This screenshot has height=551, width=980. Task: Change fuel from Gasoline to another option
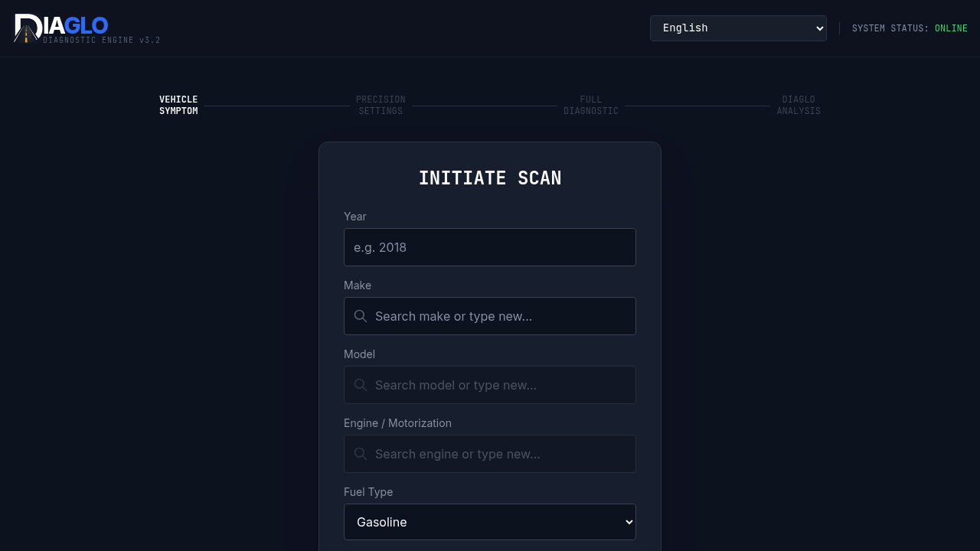(x=489, y=522)
